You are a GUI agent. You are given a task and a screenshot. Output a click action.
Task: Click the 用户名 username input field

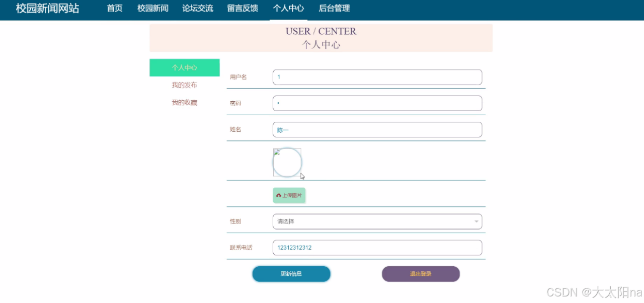tap(377, 77)
